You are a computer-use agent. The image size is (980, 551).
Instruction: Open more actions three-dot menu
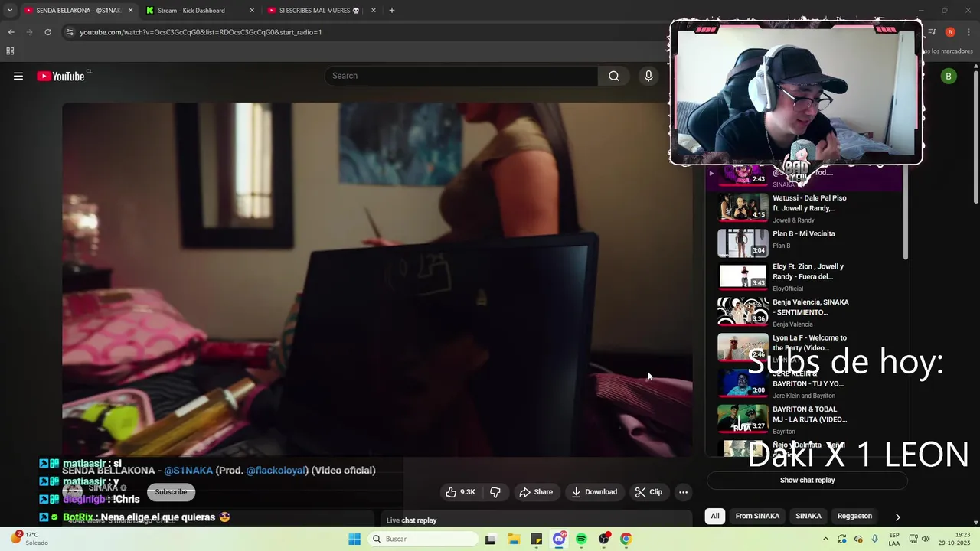click(x=684, y=492)
